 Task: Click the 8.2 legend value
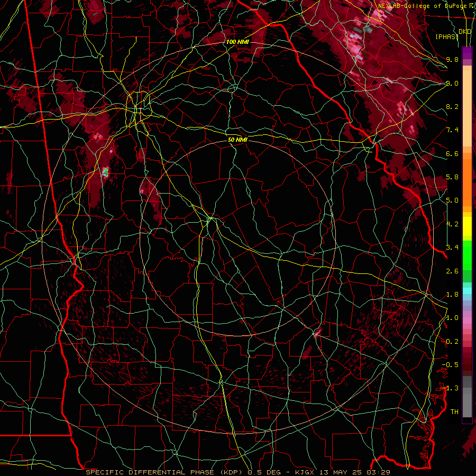452,106
